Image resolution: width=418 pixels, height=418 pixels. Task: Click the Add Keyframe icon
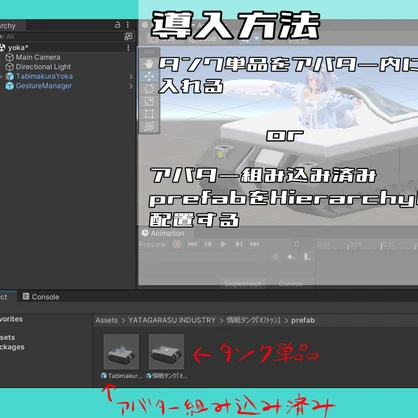point(291,257)
